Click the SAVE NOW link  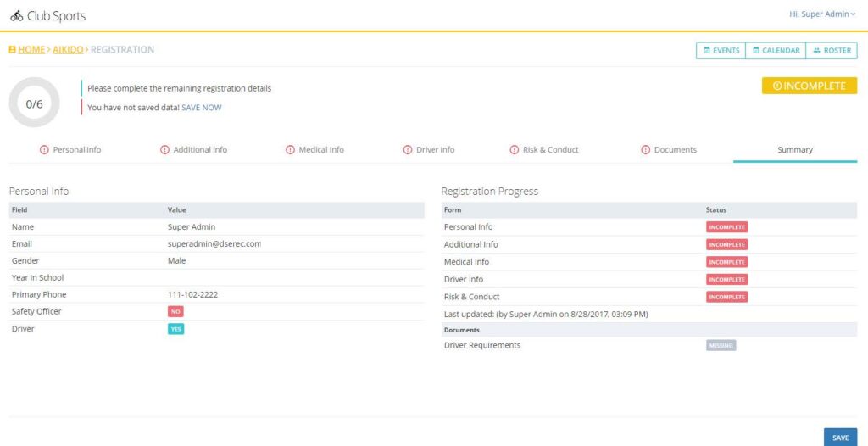(x=202, y=108)
